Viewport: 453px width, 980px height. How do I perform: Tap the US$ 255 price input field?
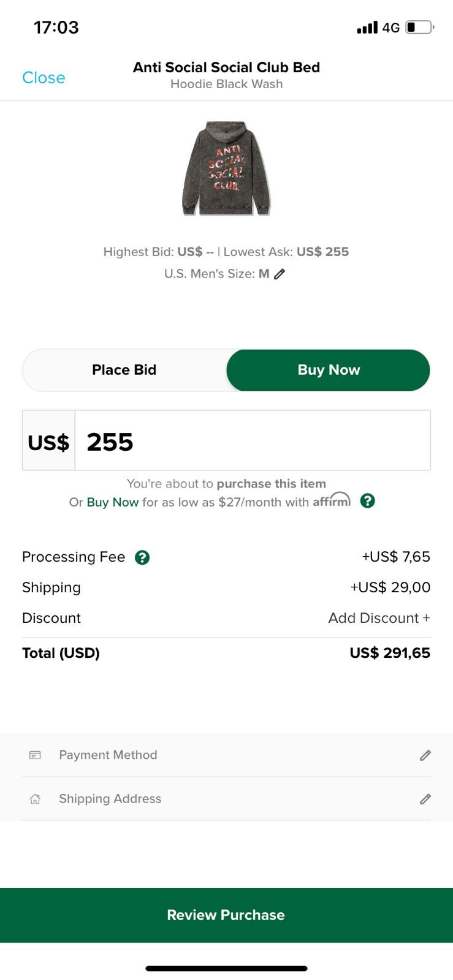[251, 441]
